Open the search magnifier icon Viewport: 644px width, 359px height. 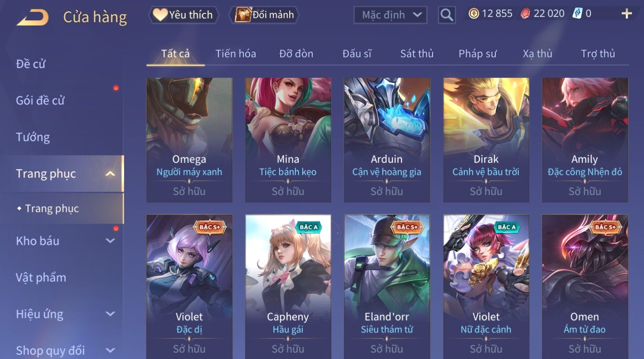447,15
